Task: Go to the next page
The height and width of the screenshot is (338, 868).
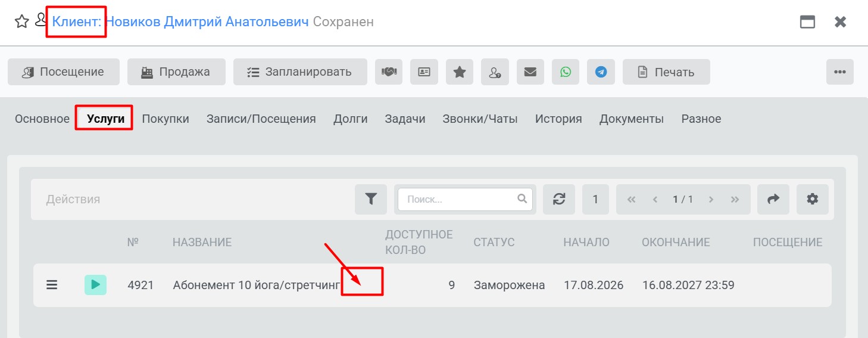Action: [711, 199]
